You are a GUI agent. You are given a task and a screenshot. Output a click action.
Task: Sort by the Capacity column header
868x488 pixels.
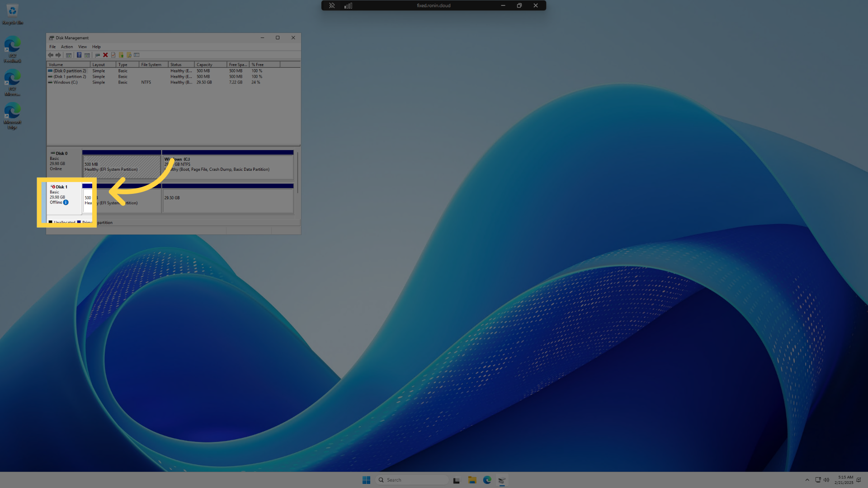(211, 65)
